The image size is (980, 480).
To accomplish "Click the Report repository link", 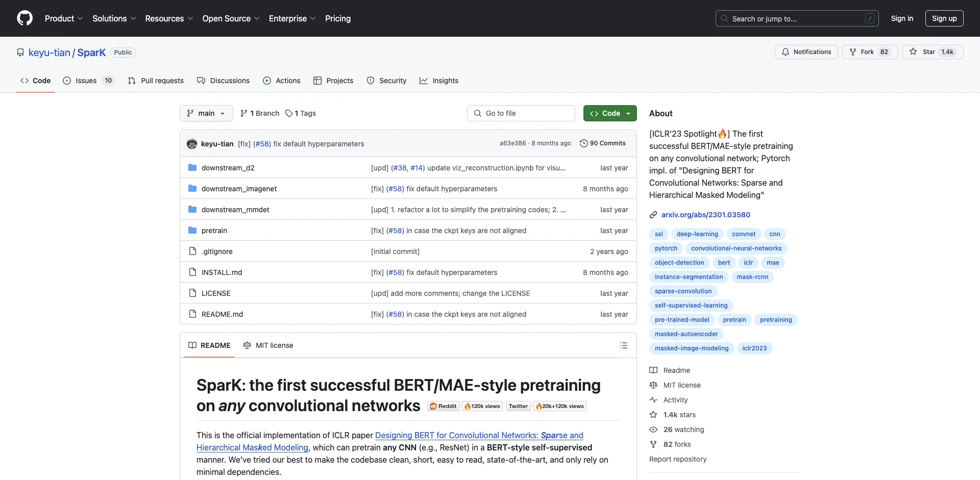I will click(678, 459).
